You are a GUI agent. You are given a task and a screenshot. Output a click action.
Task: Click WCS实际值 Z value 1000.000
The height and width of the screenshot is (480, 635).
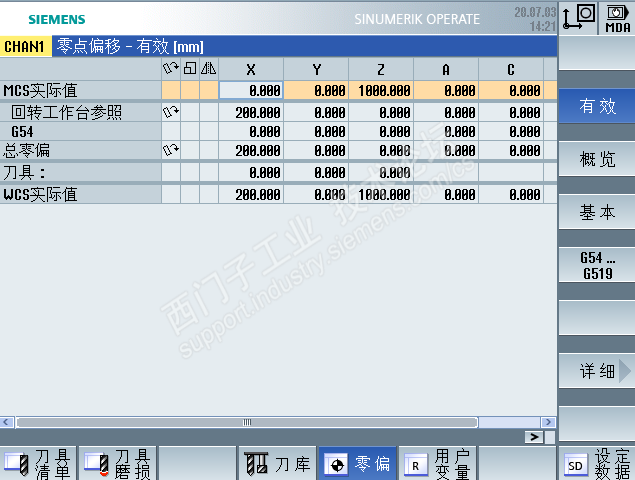coord(381,194)
